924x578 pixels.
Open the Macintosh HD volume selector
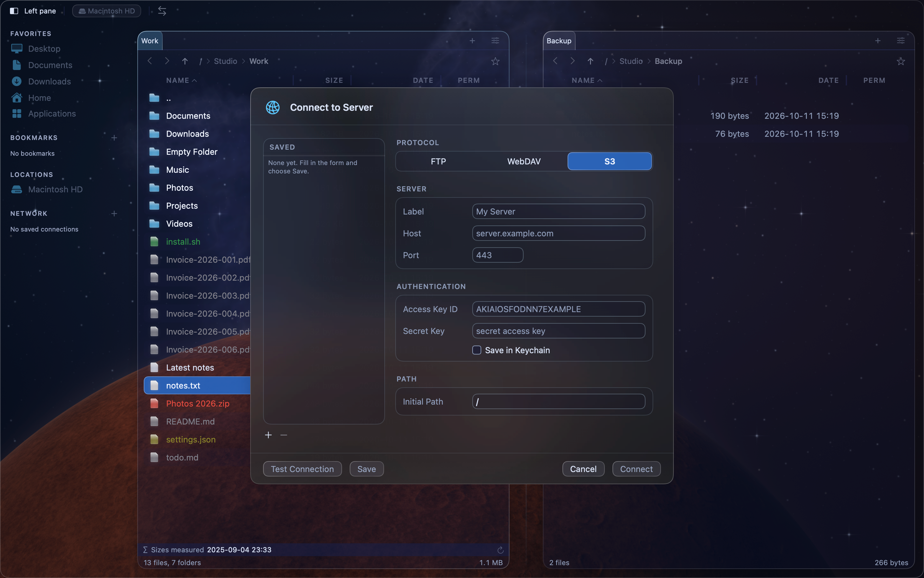pos(107,11)
